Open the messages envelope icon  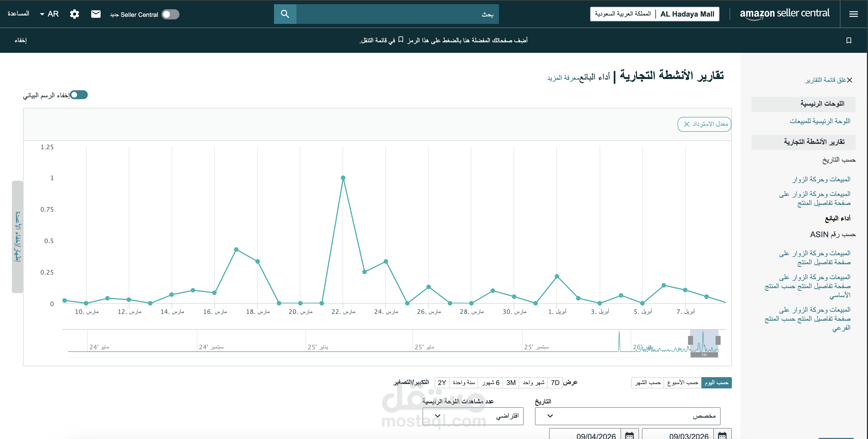pos(96,14)
